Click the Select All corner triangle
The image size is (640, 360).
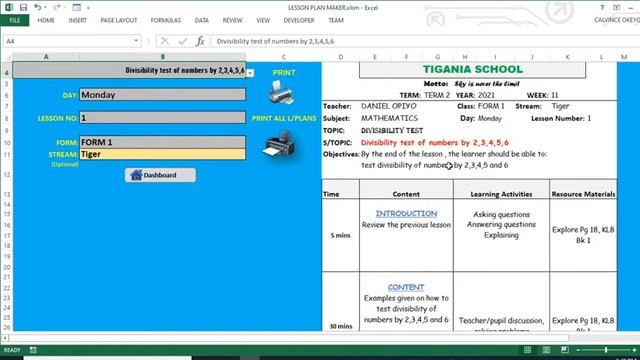coord(7,57)
